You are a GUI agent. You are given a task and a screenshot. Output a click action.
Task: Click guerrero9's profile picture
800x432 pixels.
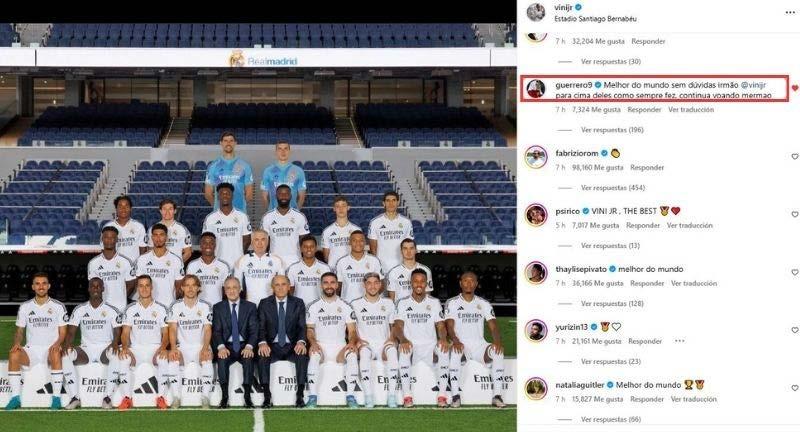pyautogui.click(x=536, y=89)
